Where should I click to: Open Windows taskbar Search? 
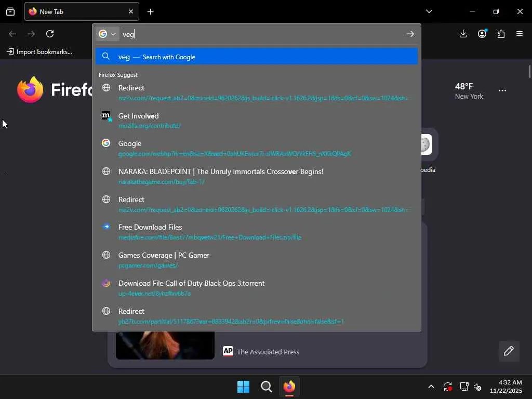(267, 387)
